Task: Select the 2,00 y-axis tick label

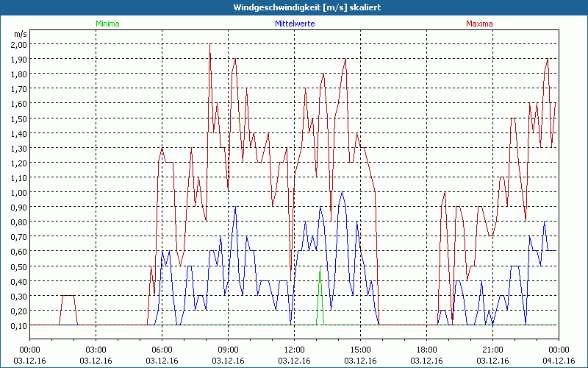Action: coord(18,44)
